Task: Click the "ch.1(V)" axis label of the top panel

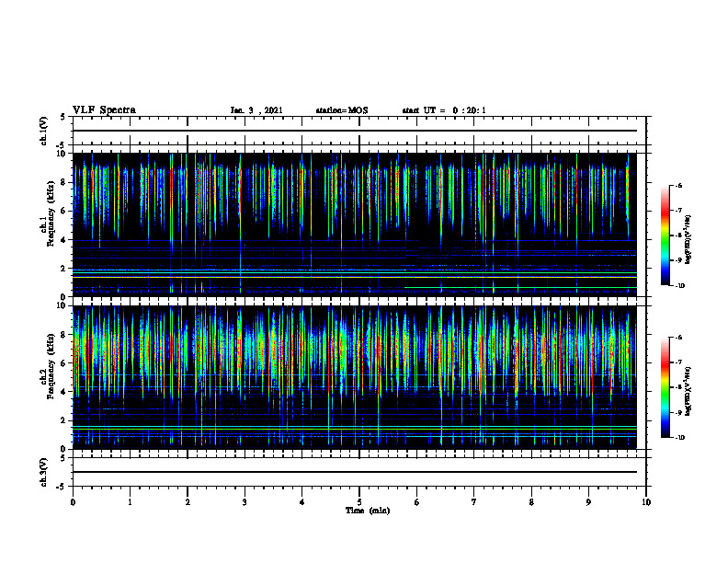Action: click(x=43, y=131)
